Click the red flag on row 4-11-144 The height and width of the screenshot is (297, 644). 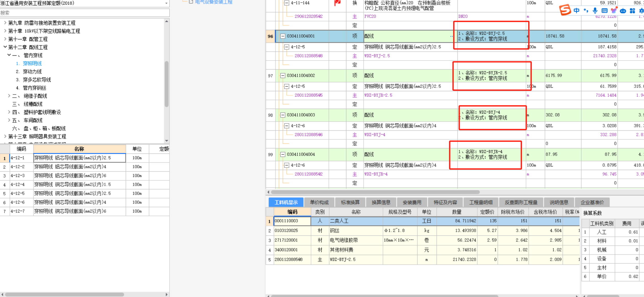point(337,3)
